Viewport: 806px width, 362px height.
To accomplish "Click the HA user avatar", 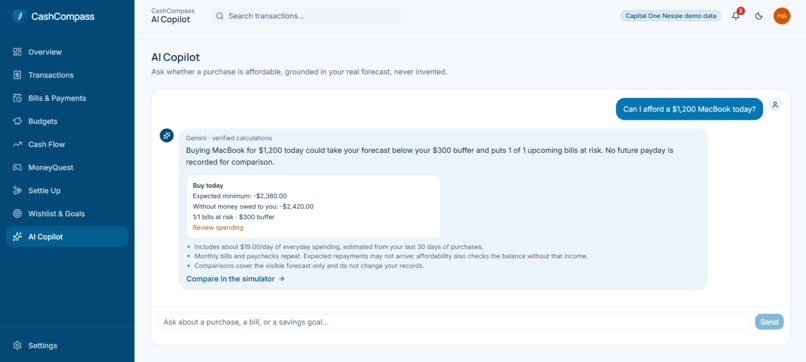I will [x=782, y=16].
